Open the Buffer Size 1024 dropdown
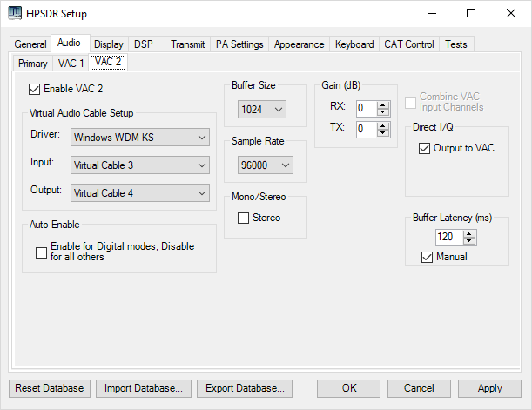 tap(262, 110)
